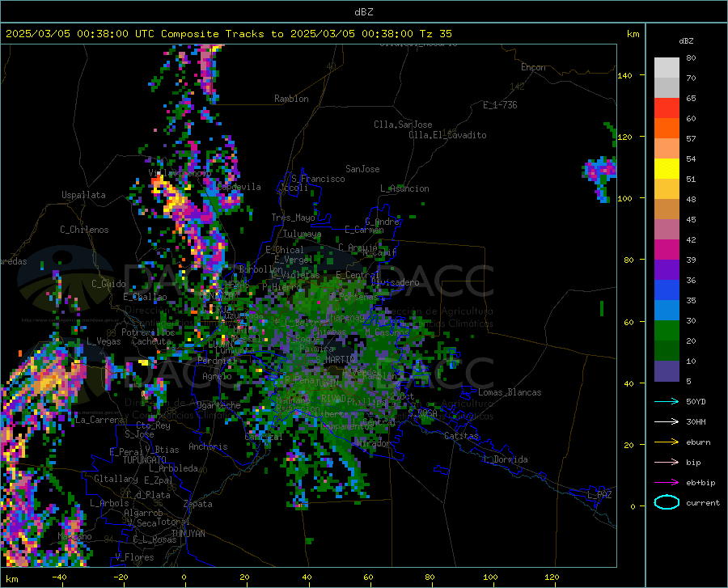Select the green 20-30 dBZ legend swatch

point(667,331)
